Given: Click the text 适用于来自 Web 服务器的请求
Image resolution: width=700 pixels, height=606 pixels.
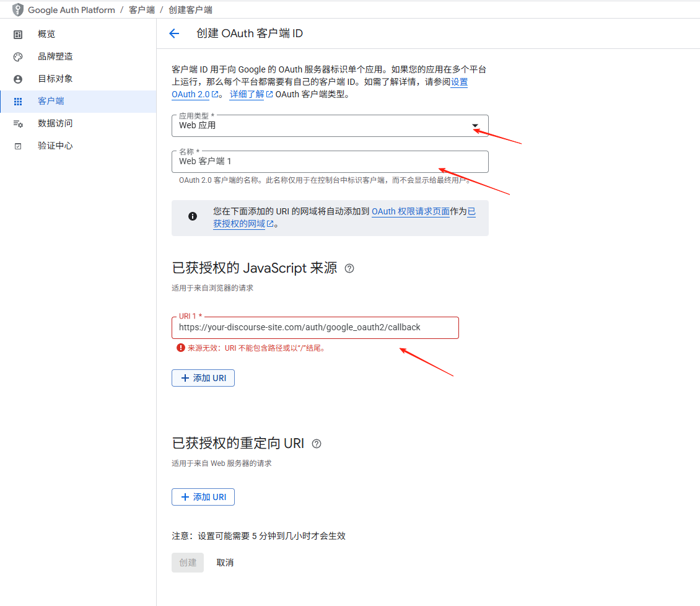Looking at the screenshot, I should click(221, 463).
